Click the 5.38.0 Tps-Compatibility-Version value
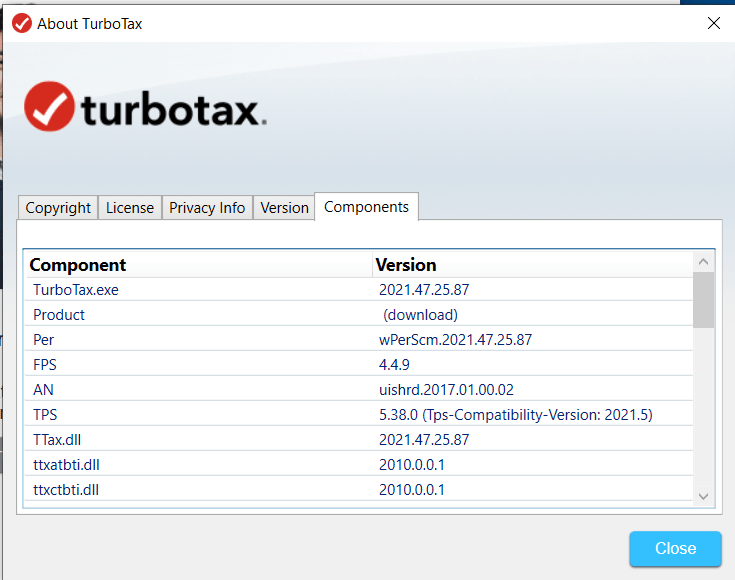735x580 pixels. click(516, 414)
